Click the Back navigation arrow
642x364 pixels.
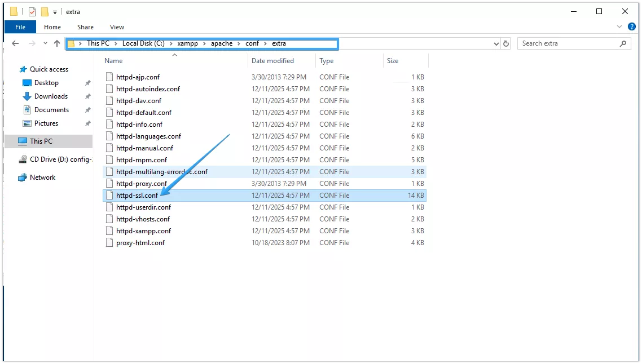coord(15,43)
